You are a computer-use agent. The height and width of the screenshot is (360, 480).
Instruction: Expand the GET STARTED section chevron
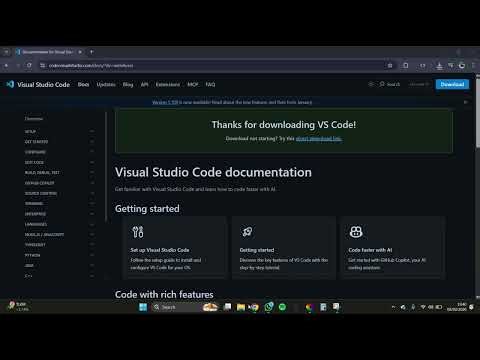[x=92, y=142]
